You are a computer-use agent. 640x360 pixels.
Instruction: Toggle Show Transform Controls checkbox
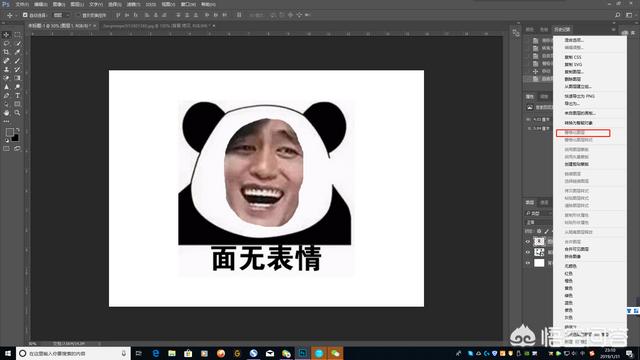pos(78,15)
